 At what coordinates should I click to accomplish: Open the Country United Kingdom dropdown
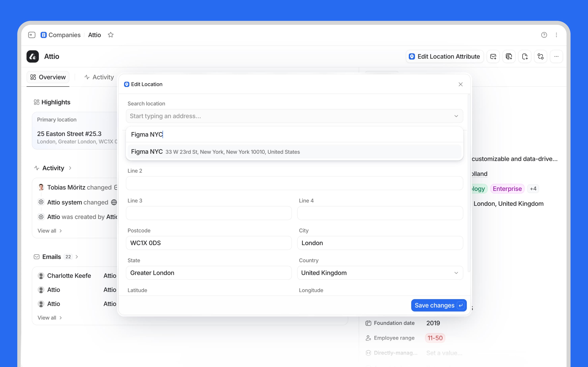380,273
